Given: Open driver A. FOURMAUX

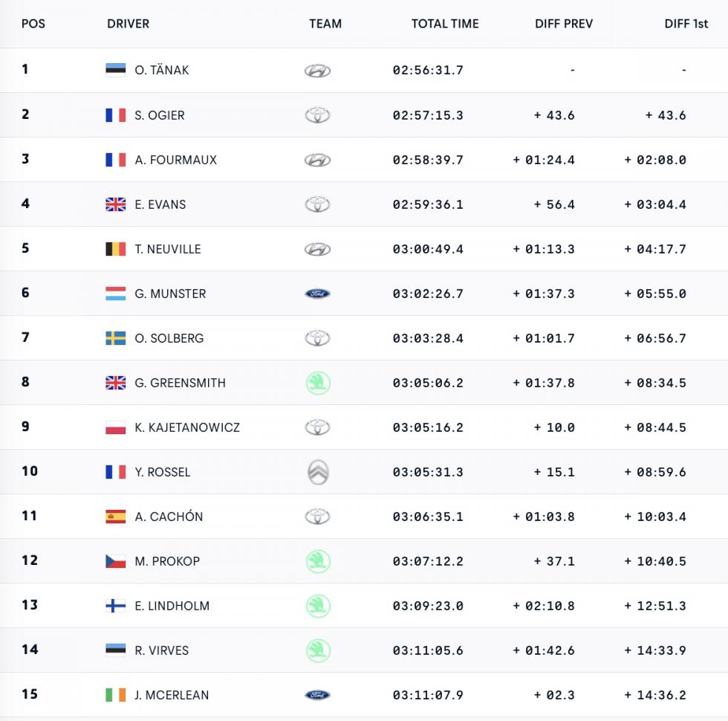Looking at the screenshot, I should (x=175, y=160).
